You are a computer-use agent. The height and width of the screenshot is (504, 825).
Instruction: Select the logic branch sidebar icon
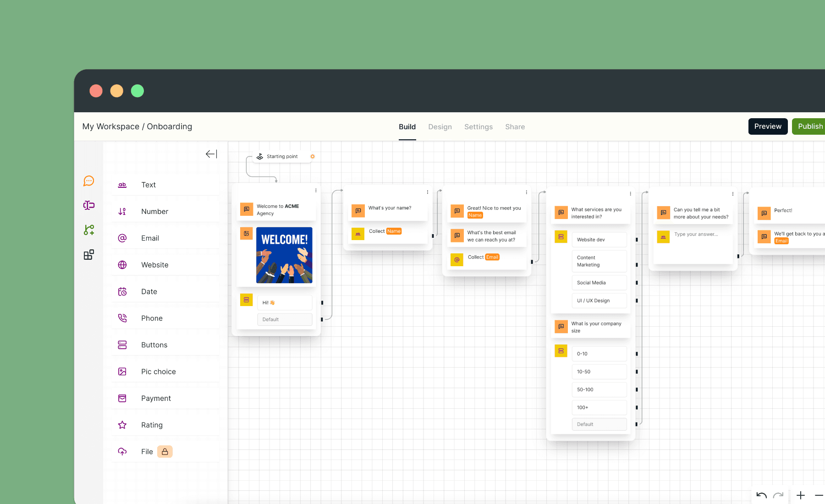pyautogui.click(x=89, y=230)
